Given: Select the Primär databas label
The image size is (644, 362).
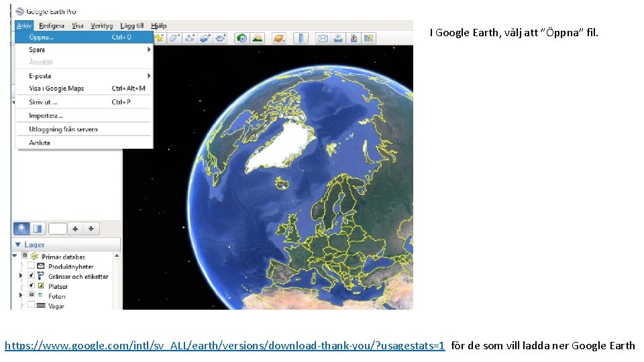Looking at the screenshot, I should pos(63,257).
